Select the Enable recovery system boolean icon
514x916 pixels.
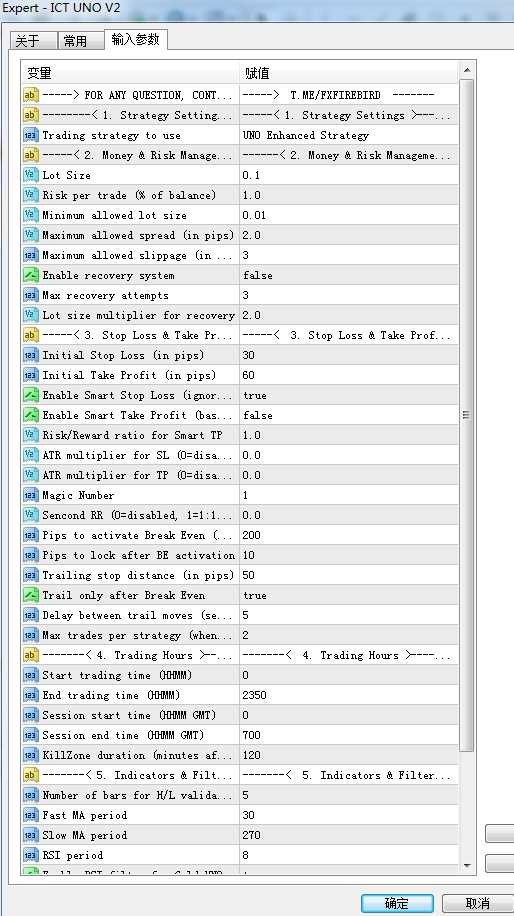click(30, 275)
